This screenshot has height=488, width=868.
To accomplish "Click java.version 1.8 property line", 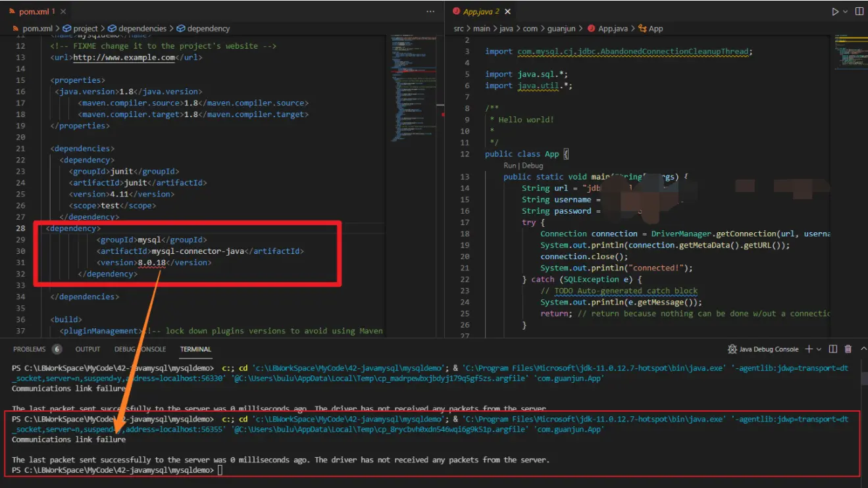I will pos(129,91).
